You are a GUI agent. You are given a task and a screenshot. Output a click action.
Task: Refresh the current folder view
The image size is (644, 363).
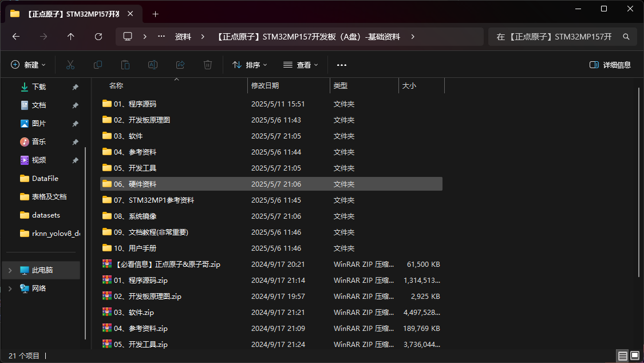98,37
